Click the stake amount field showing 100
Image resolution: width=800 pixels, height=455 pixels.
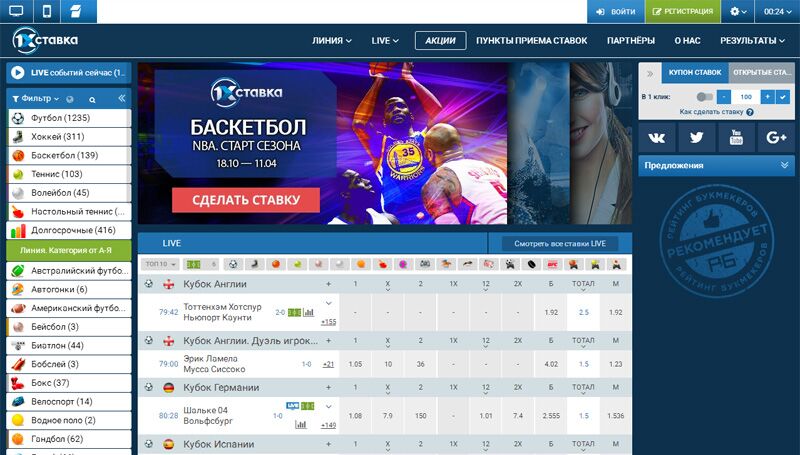pos(745,97)
